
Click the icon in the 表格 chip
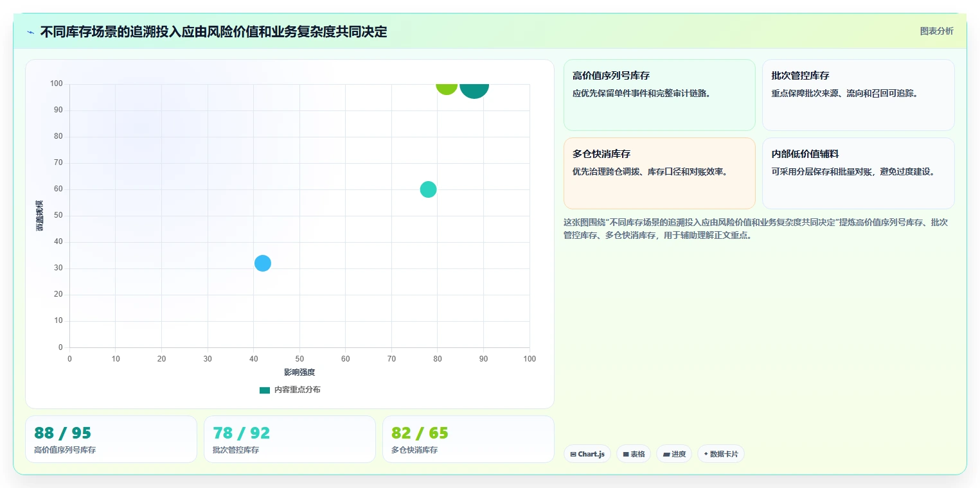tap(626, 454)
